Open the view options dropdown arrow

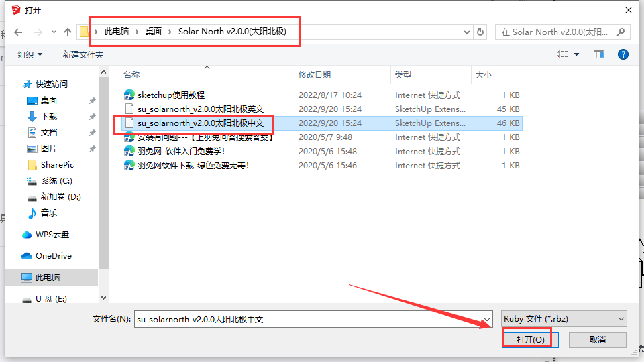click(577, 54)
